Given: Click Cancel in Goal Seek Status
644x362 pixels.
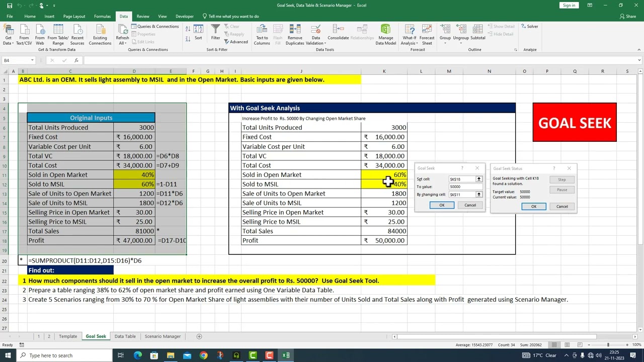Looking at the screenshot, I should pos(562,207).
